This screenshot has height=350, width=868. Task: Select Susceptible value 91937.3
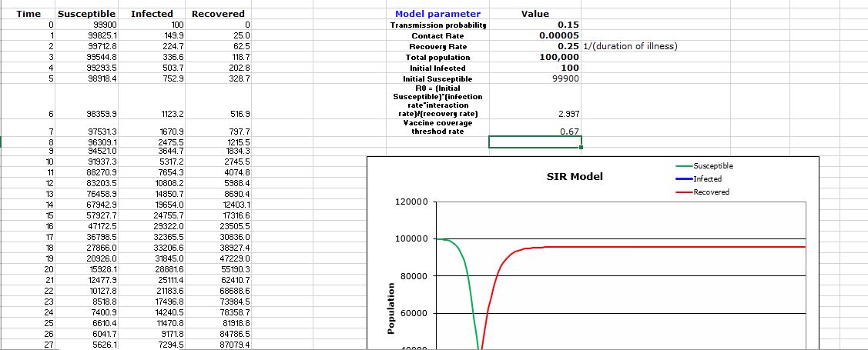pyautogui.click(x=86, y=162)
